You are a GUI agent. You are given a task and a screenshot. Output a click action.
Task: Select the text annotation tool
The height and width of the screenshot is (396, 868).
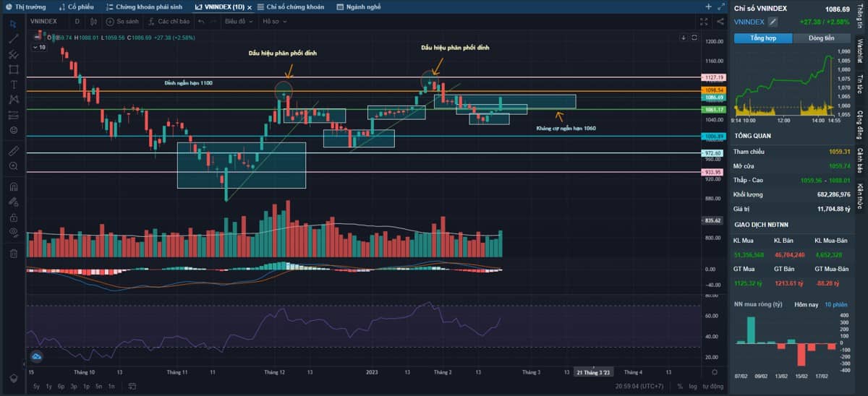coord(13,85)
